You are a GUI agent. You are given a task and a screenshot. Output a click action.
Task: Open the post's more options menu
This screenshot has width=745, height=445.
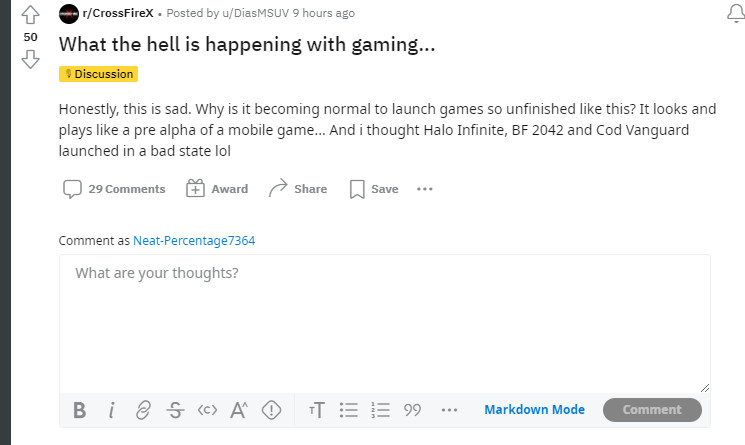coord(425,189)
